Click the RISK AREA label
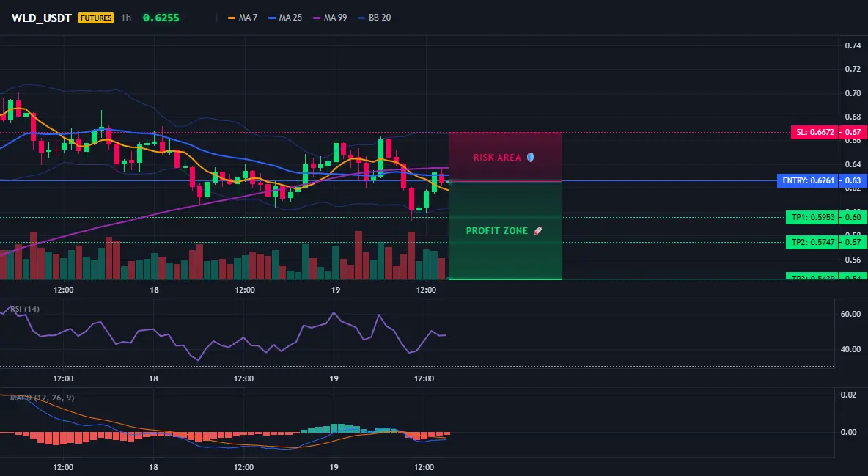 pyautogui.click(x=497, y=158)
